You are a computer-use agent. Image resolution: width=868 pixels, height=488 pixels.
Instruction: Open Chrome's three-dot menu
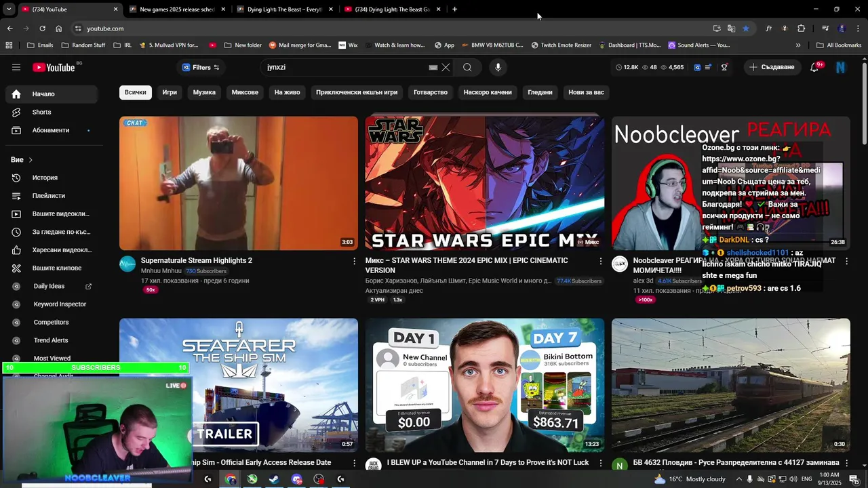pyautogui.click(x=857, y=28)
